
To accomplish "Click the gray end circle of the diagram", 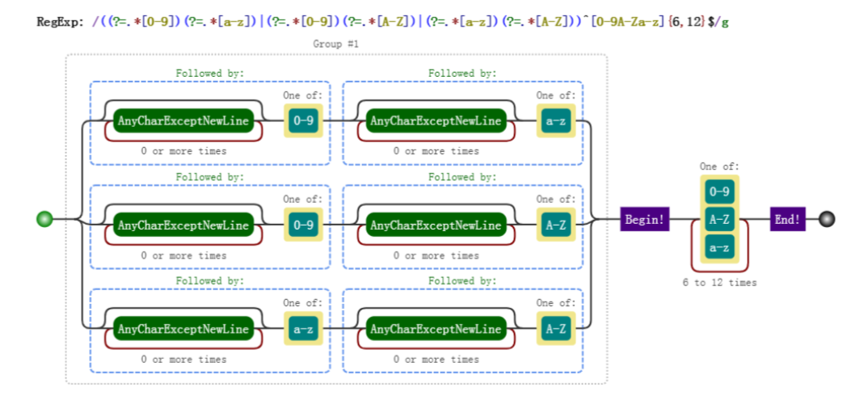I will point(827,219).
